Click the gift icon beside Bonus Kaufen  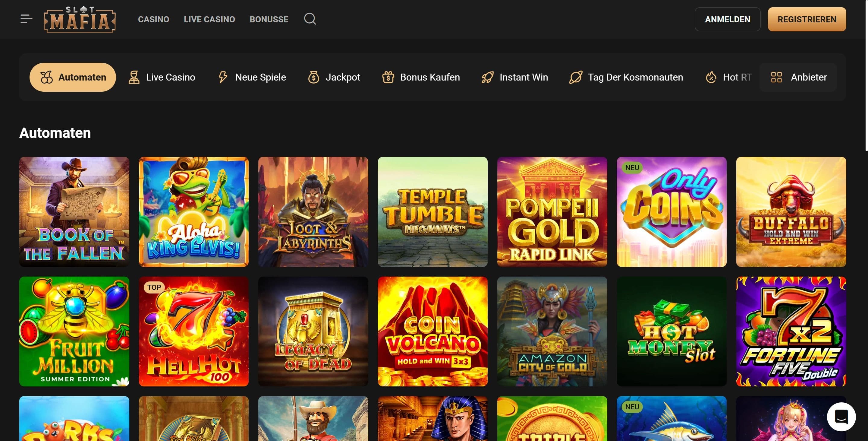(388, 77)
